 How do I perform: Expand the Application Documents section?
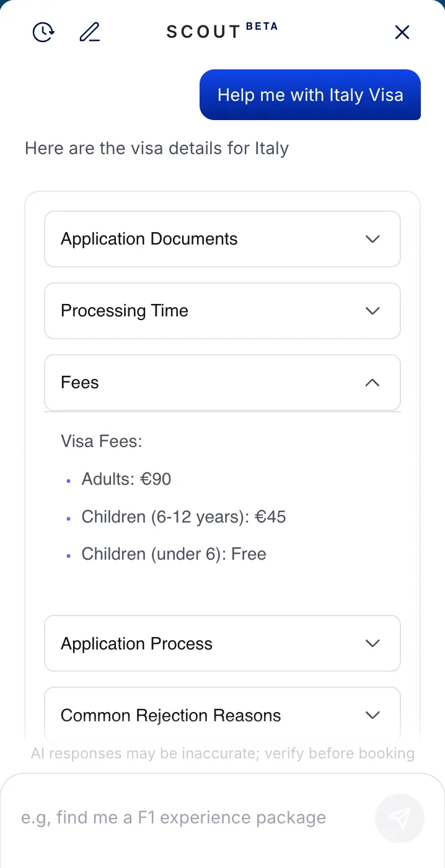[x=222, y=239]
